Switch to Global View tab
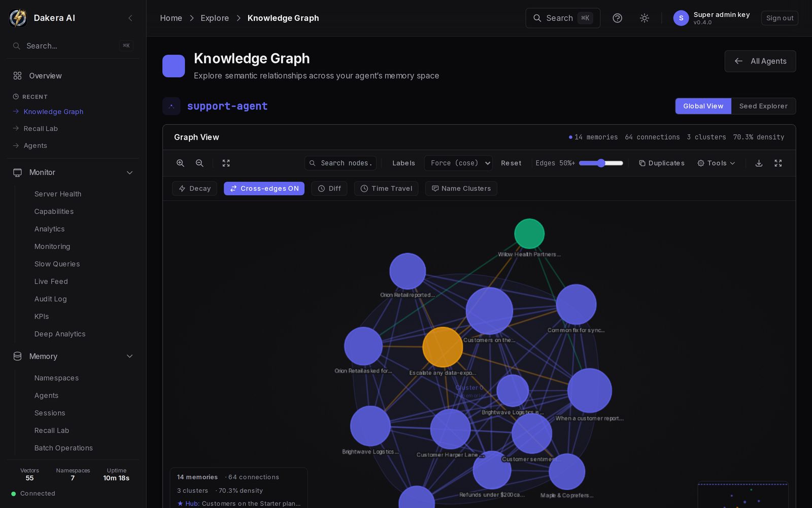Viewport: 812px width, 508px height. pyautogui.click(x=703, y=106)
